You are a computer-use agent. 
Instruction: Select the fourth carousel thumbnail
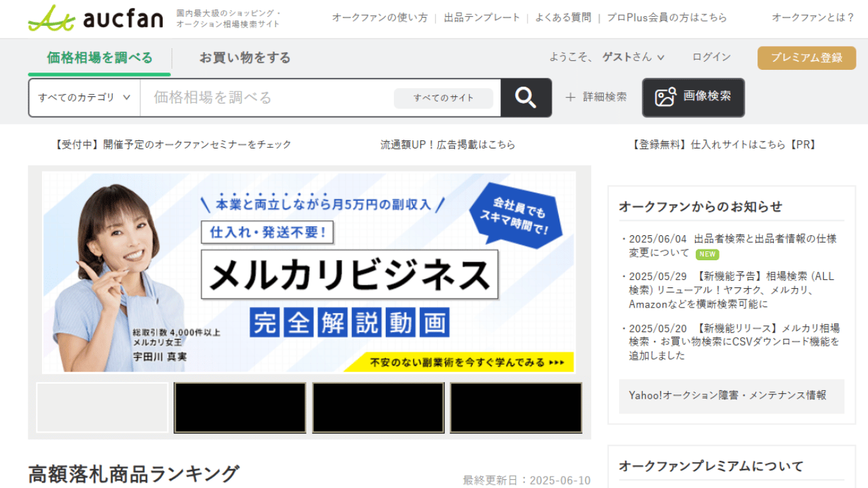[516, 407]
